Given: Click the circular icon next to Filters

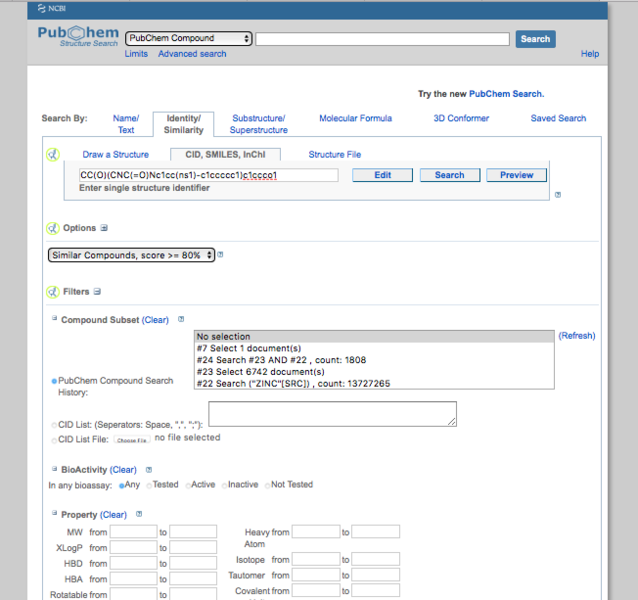Looking at the screenshot, I should [x=53, y=292].
